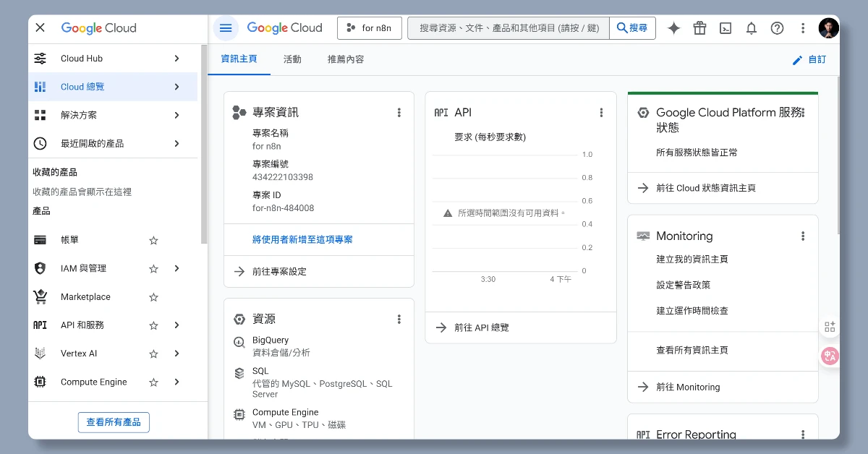The height and width of the screenshot is (454, 868).
Task: Click the 將使用者新增至這項專案 link
Action: 302,239
